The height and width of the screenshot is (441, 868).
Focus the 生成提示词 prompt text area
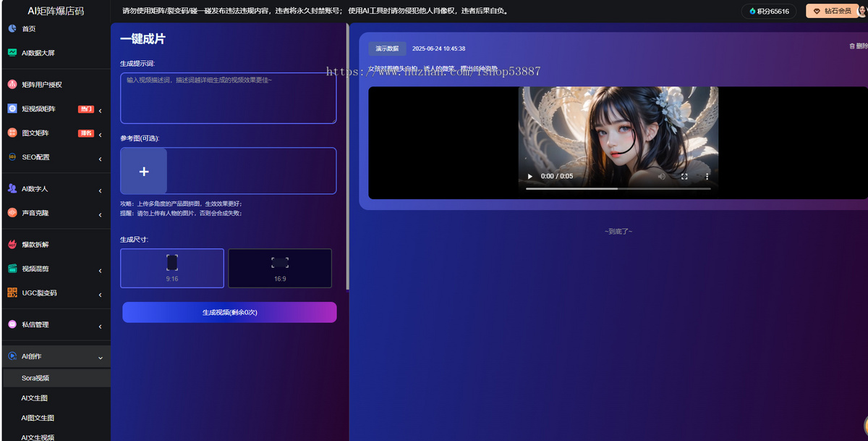228,98
